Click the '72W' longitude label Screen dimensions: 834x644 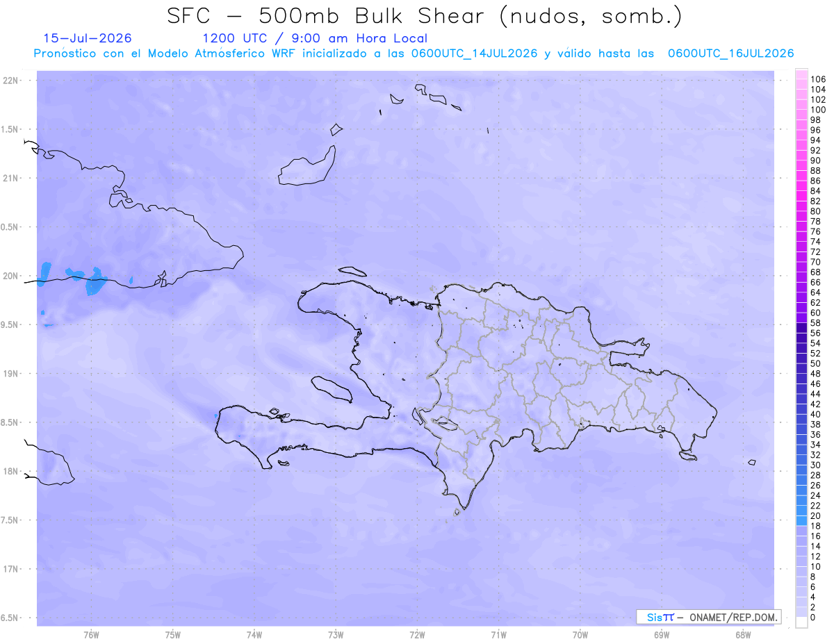click(x=417, y=634)
